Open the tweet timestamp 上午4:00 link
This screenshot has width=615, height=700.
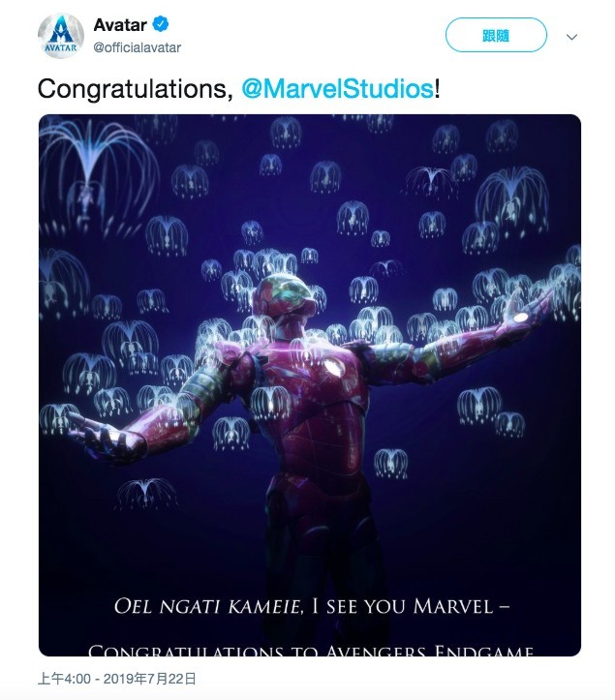[x=64, y=679]
